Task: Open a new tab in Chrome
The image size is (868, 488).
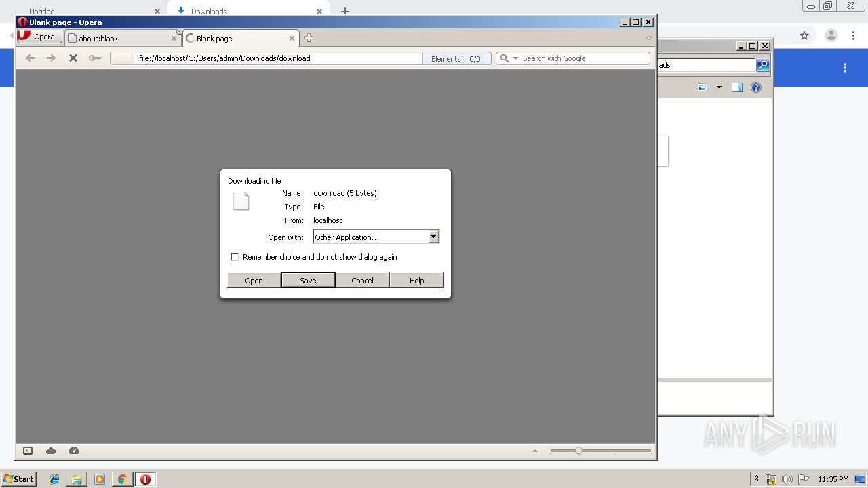Action: click(345, 12)
